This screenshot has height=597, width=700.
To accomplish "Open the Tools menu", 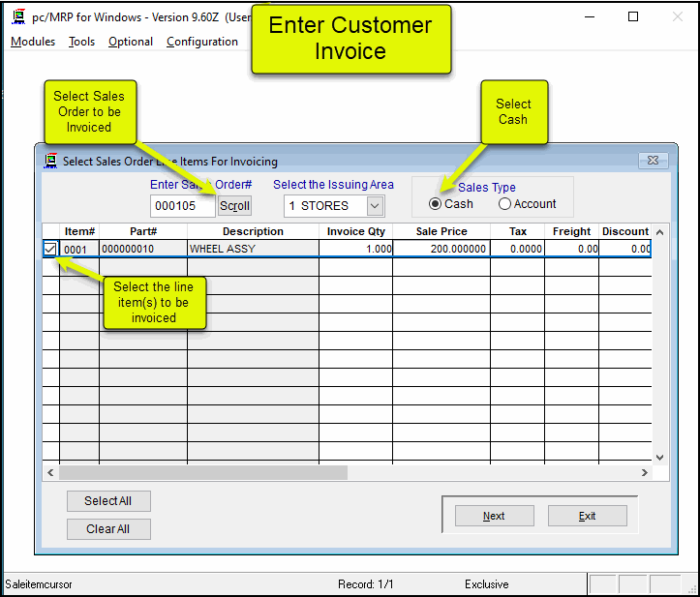I will tap(82, 42).
